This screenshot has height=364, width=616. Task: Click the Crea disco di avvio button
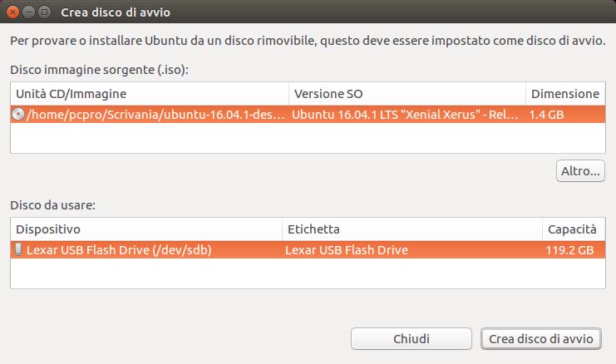point(541,338)
